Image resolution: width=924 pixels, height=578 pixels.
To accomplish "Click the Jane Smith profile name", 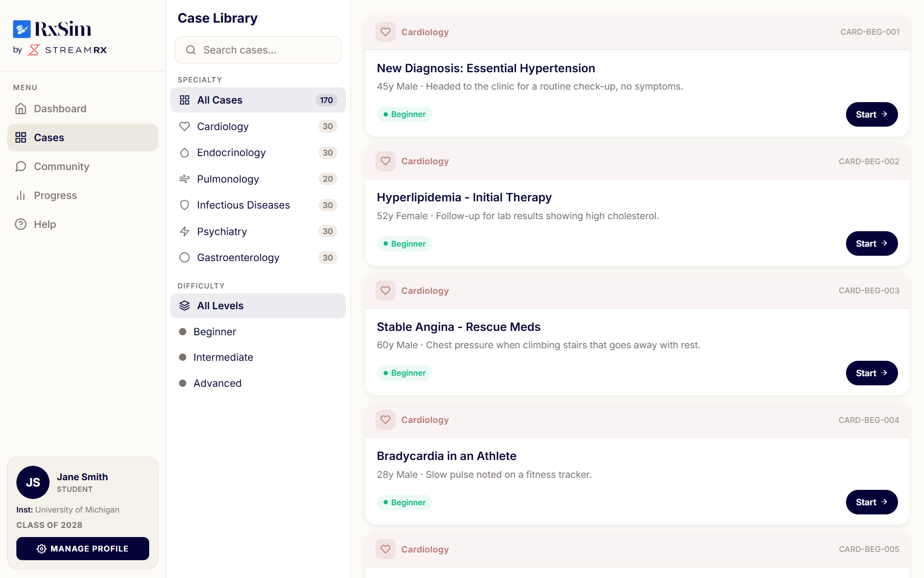I will tap(82, 477).
